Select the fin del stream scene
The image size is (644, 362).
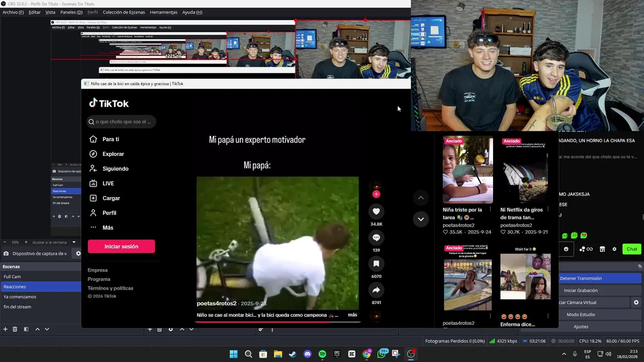tap(40, 307)
